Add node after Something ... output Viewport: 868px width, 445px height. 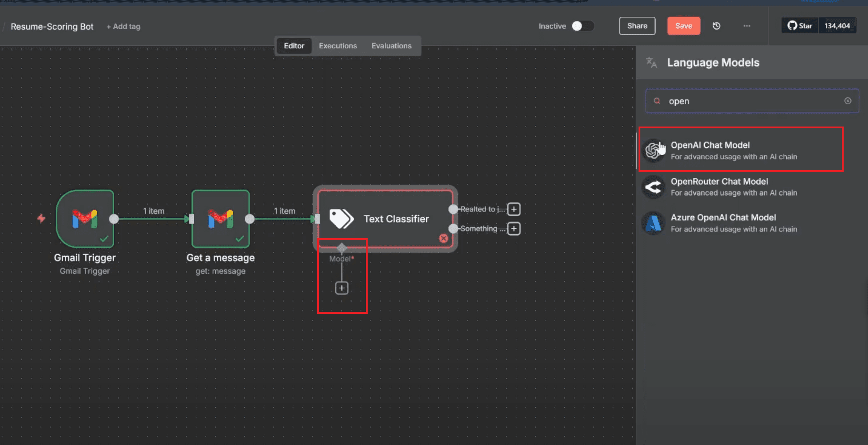[x=513, y=229]
